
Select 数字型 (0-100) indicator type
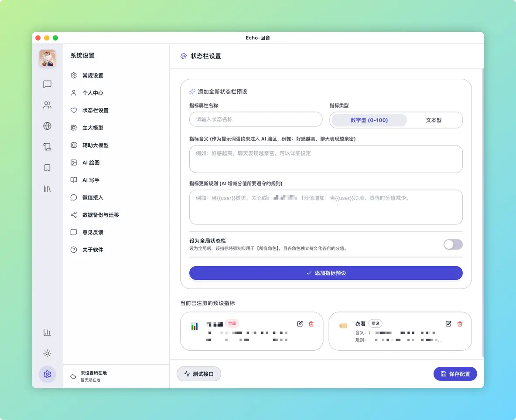369,120
